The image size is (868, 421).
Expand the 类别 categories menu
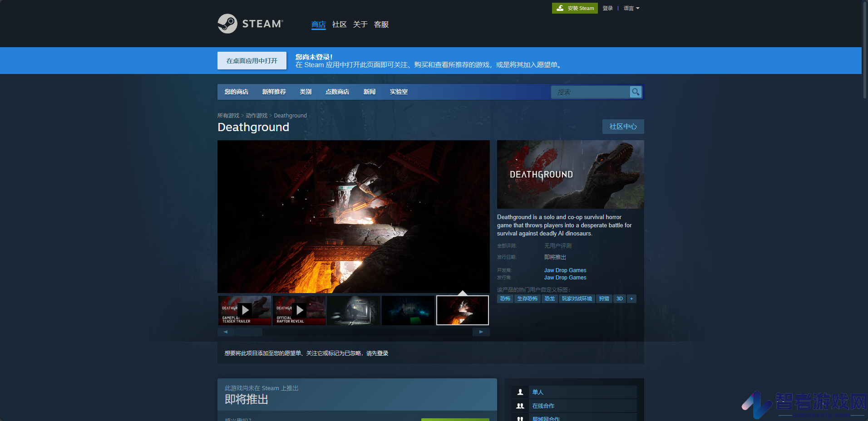coord(306,92)
